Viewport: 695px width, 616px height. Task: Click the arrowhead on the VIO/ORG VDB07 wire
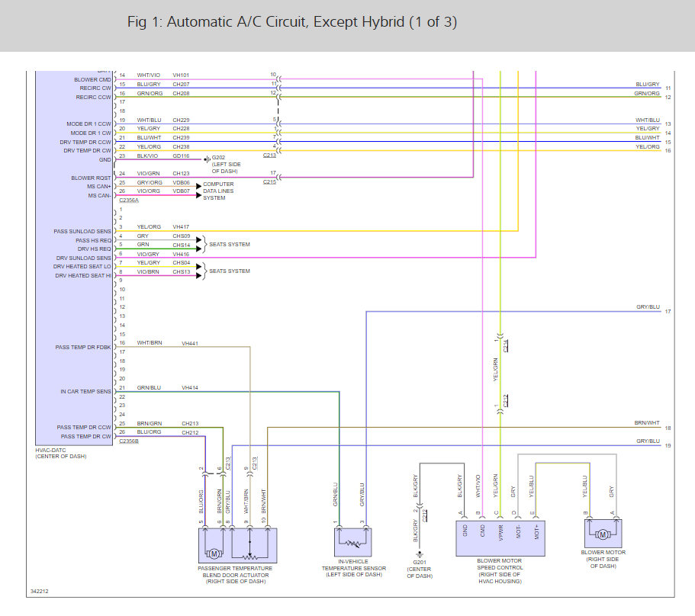(198, 195)
